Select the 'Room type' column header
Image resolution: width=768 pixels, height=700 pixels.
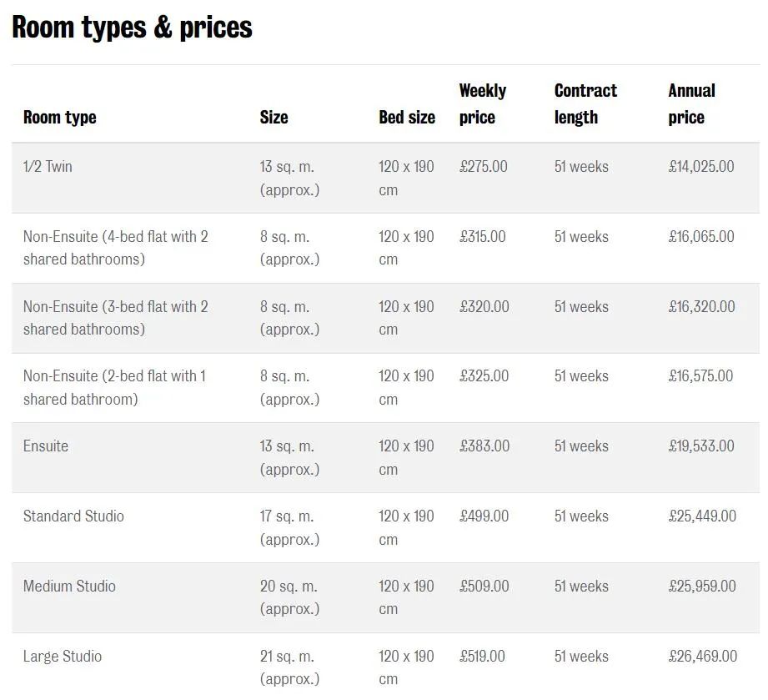tap(60, 118)
